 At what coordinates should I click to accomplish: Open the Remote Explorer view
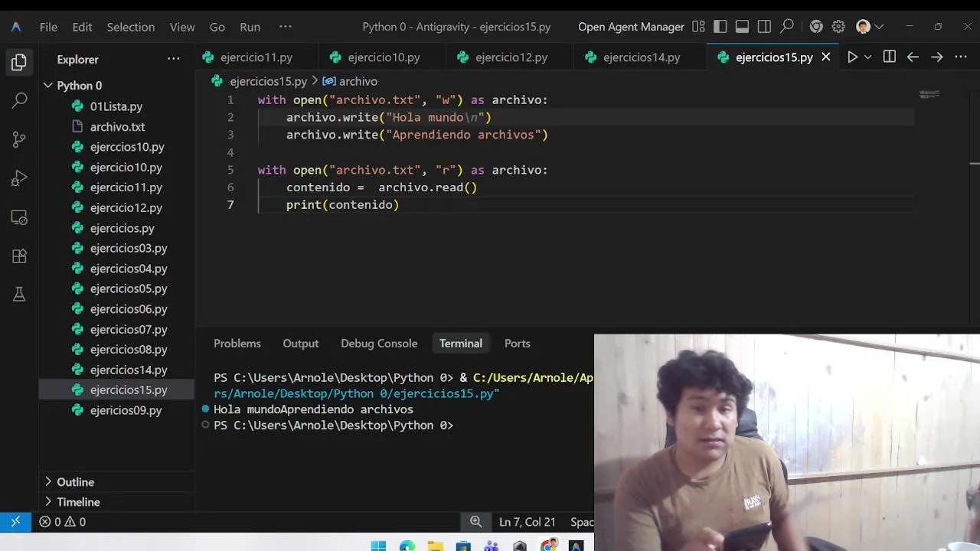click(19, 217)
